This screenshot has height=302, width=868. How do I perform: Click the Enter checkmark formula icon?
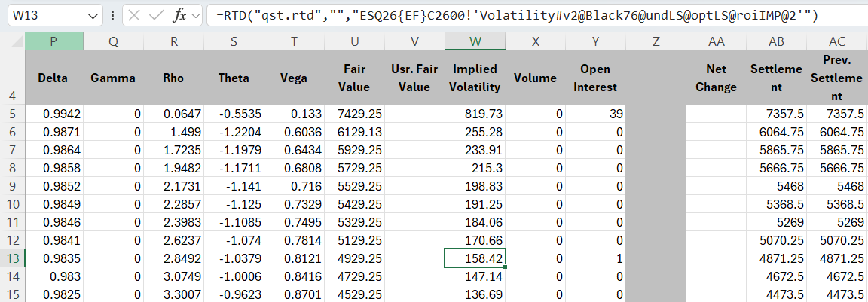pos(156,16)
